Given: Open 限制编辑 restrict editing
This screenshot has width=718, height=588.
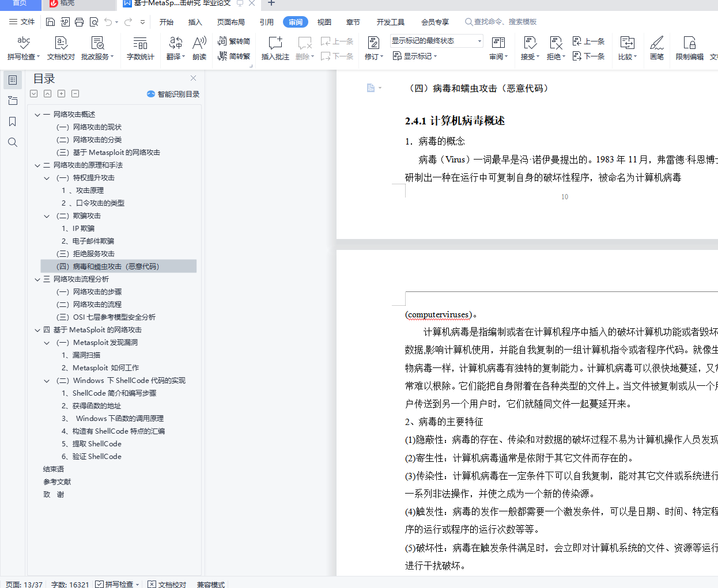Looking at the screenshot, I should [690, 48].
